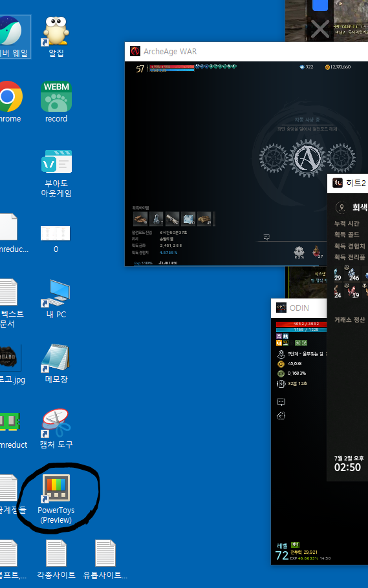The image size is (368, 588).
Task: Select fifth acquired item thumbnail showing 49
Action: pos(204,218)
